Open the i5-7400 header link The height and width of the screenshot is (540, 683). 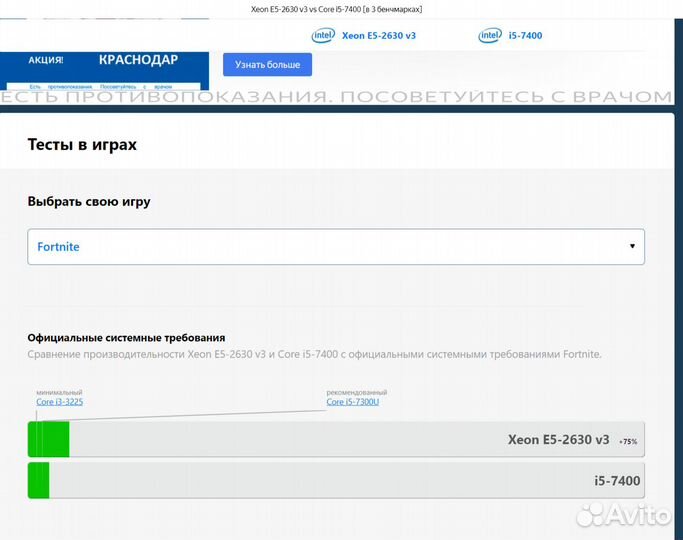click(525, 36)
